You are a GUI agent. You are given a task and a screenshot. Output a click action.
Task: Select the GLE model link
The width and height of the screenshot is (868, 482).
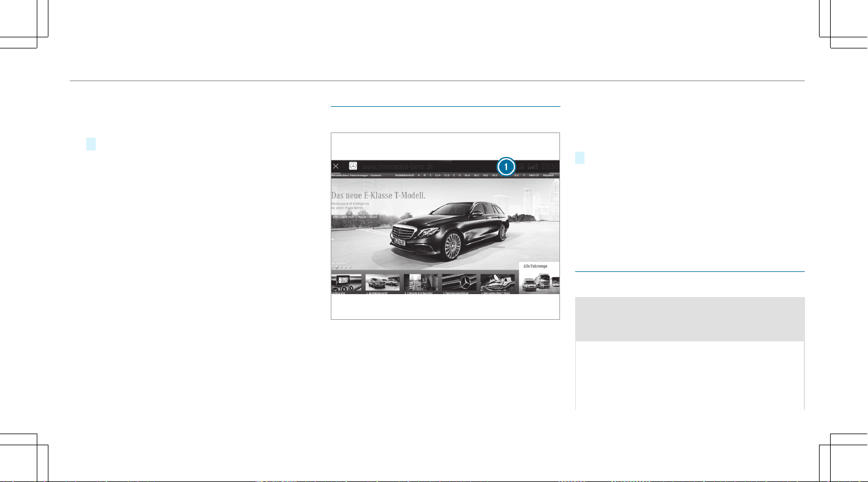point(485,175)
